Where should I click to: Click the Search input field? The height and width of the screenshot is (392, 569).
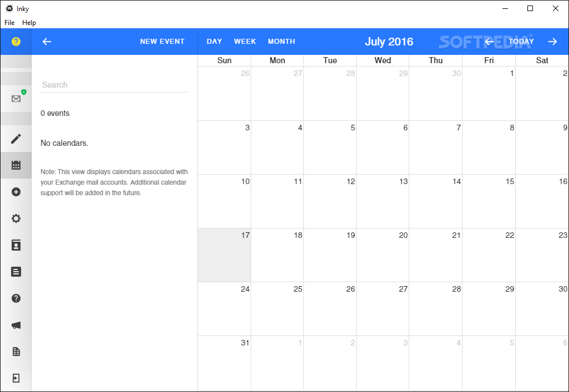click(114, 85)
